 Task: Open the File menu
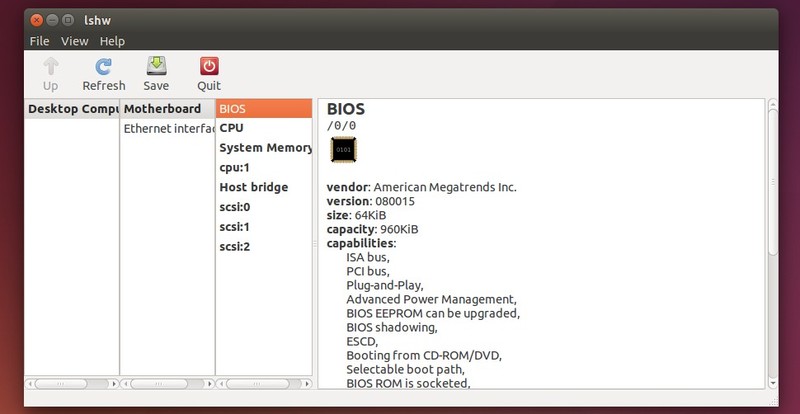39,41
